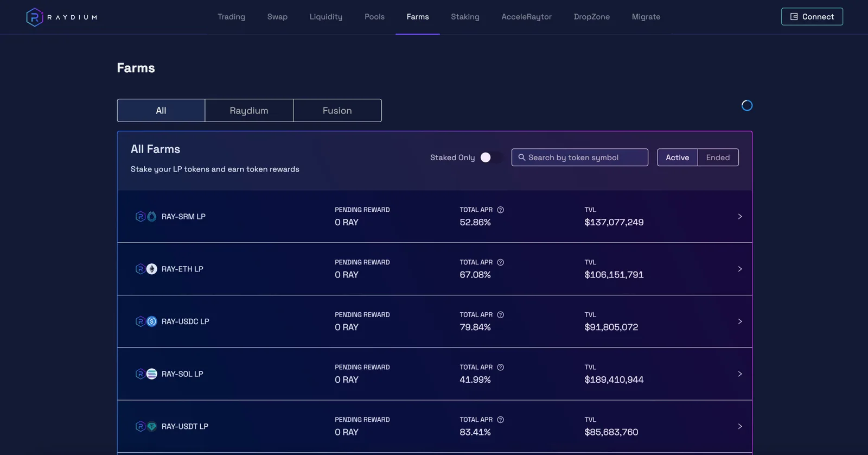Open the Trading page

coord(232,17)
